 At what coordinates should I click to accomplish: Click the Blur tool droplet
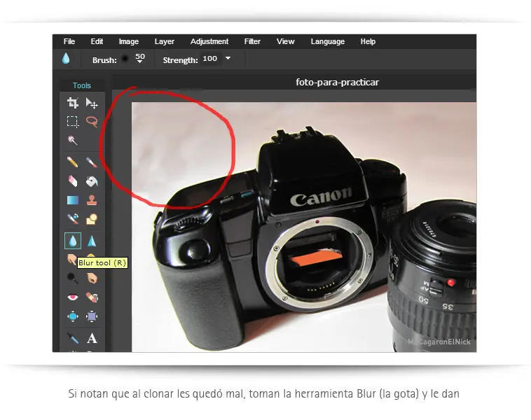tap(73, 241)
